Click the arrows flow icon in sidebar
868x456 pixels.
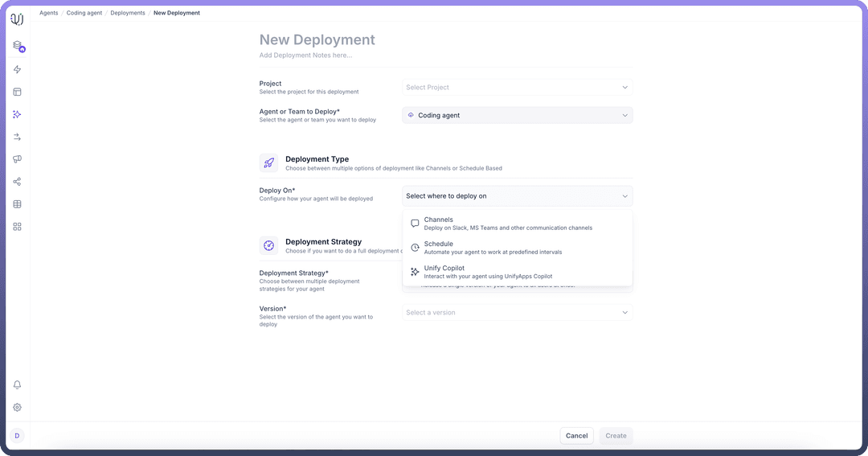(x=17, y=138)
